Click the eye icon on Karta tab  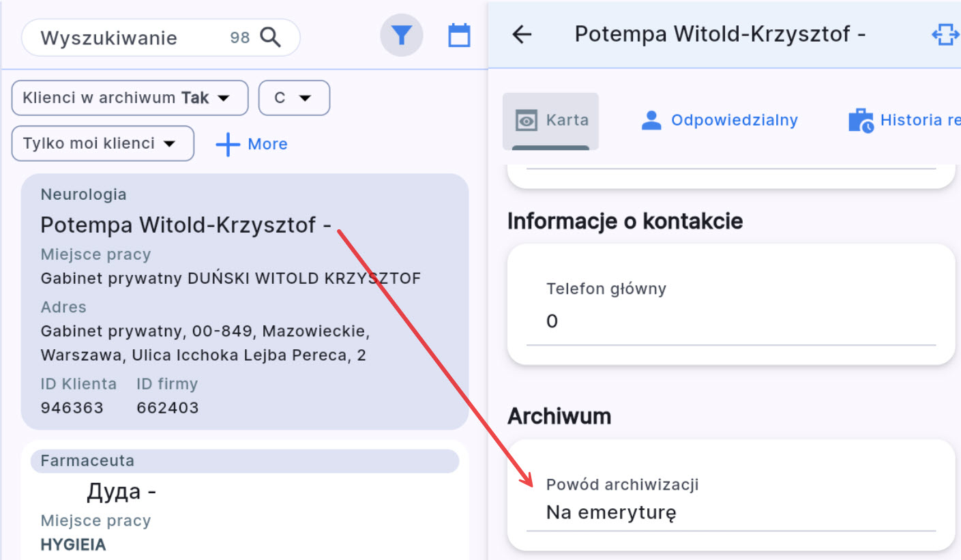pos(527,121)
